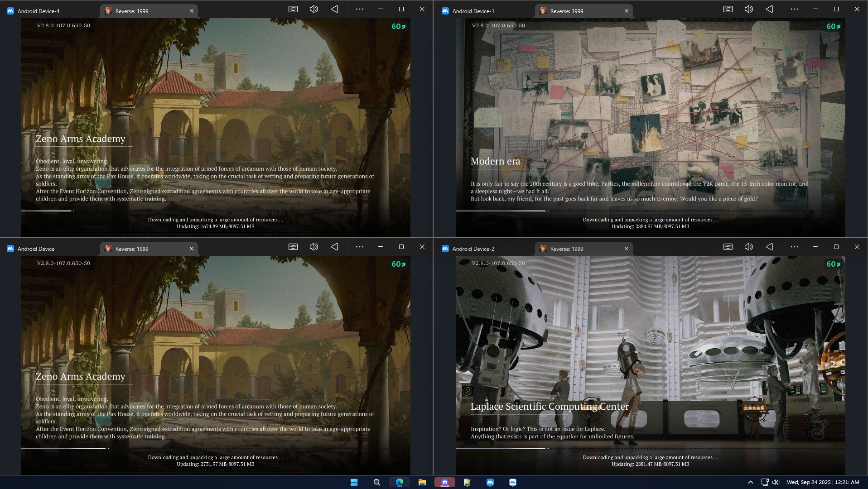Open Discord from taskbar

point(445,482)
